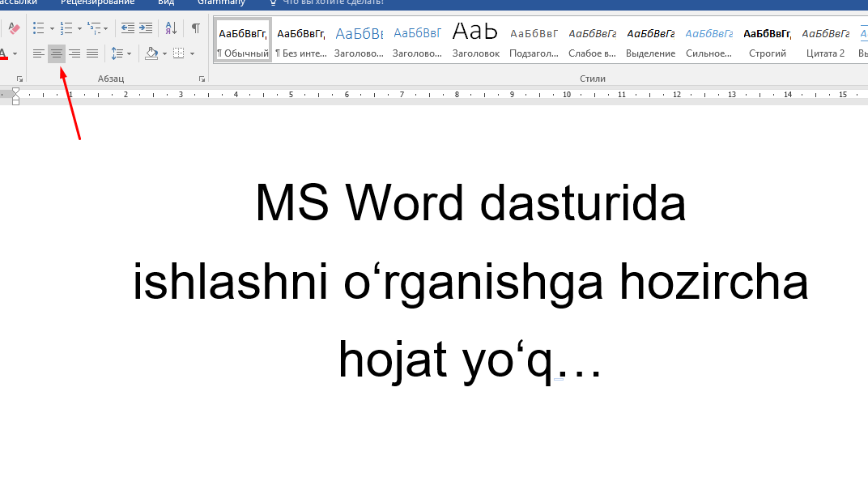Open font group dialog launcher
Image resolution: width=868 pixels, height=498 pixels.
[x=19, y=79]
